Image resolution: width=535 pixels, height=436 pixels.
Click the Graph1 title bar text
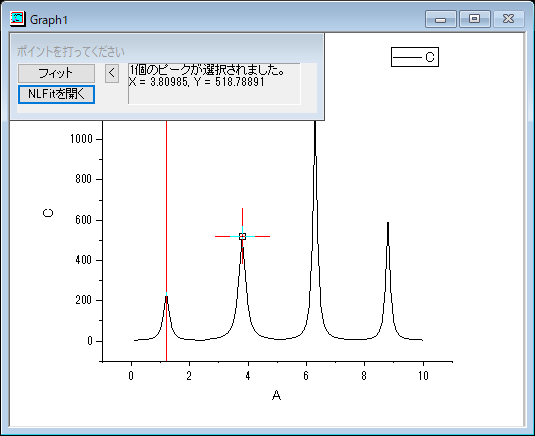(49, 20)
